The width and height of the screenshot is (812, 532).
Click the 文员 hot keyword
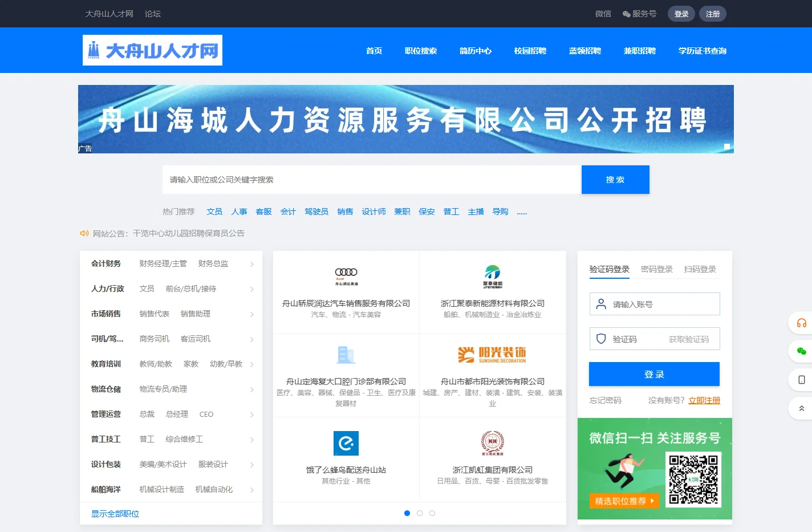point(214,212)
